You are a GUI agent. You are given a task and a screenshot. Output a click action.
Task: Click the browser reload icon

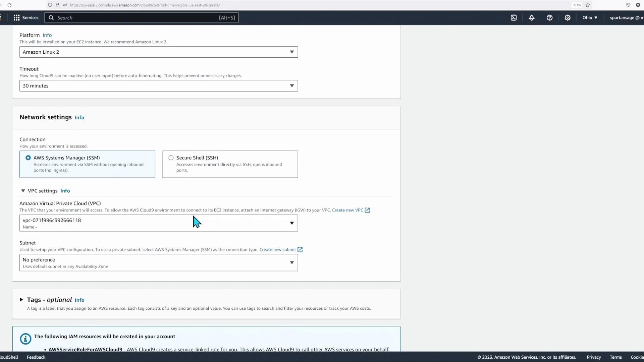point(9,5)
